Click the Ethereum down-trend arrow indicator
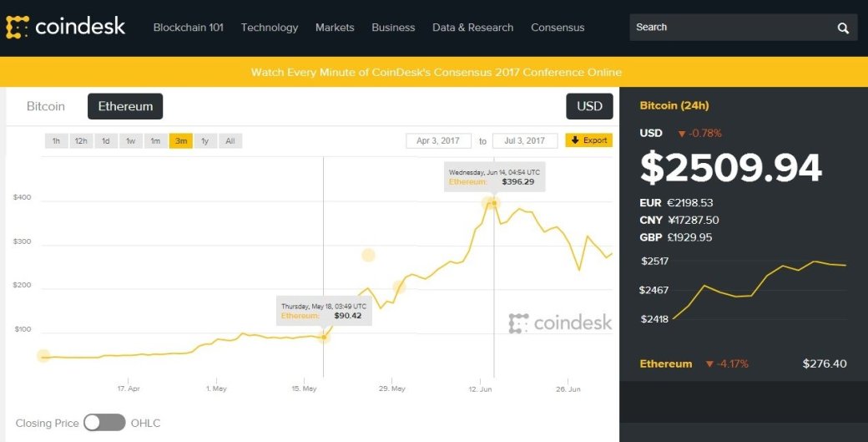The image size is (868, 442). (x=709, y=364)
